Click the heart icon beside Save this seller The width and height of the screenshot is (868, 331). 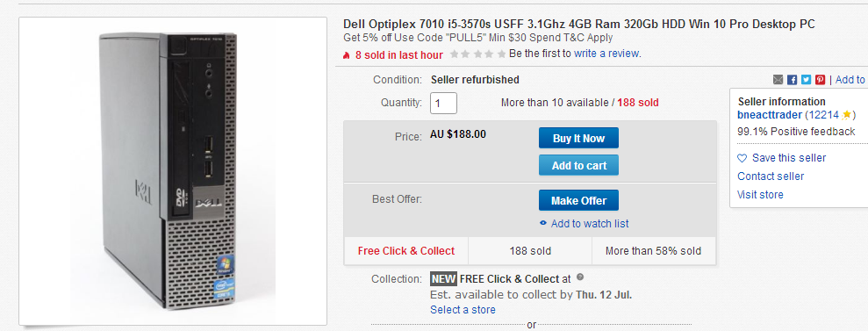[x=742, y=158]
